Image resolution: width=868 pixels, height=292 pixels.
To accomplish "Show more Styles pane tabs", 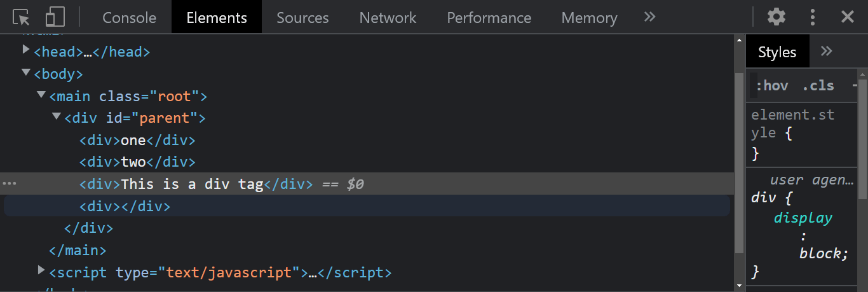I will [826, 52].
